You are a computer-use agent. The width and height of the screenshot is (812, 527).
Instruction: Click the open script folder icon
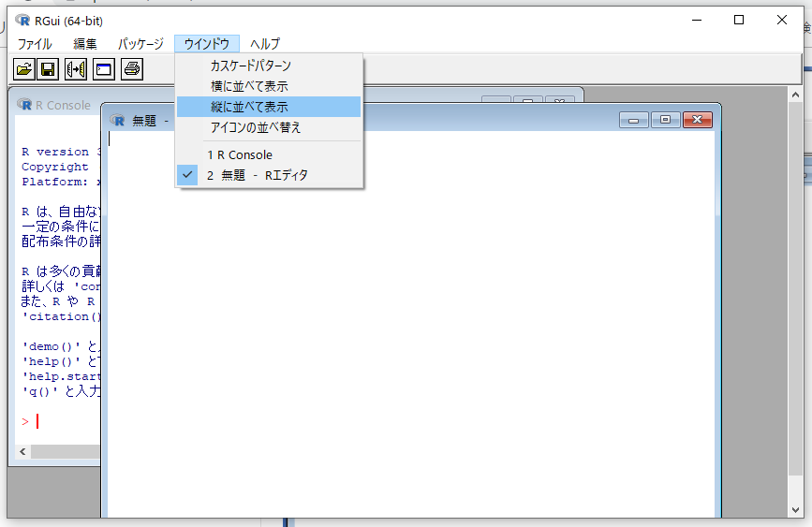pos(23,69)
